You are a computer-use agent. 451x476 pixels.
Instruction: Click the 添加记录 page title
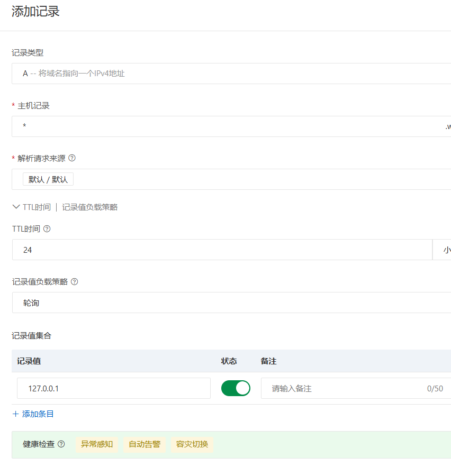(x=35, y=12)
